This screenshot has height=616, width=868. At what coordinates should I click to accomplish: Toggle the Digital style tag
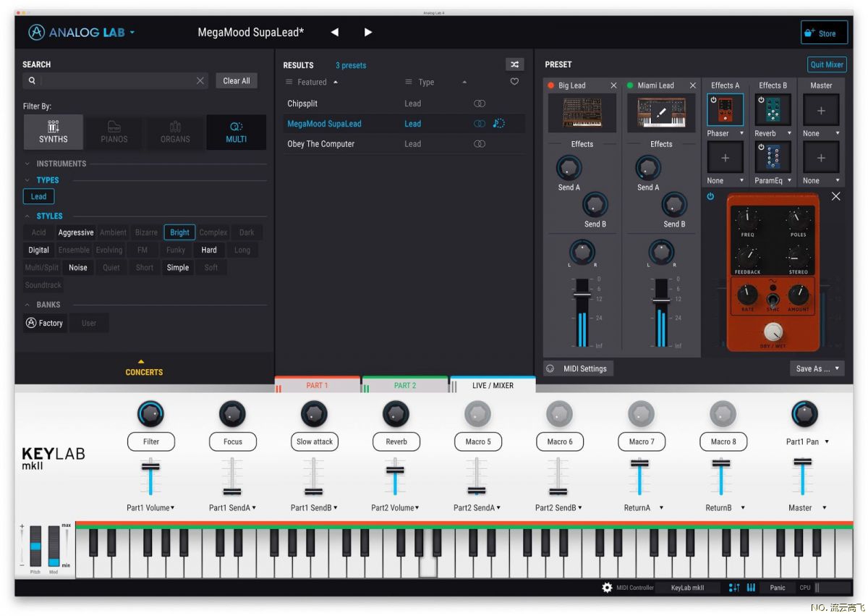point(39,250)
